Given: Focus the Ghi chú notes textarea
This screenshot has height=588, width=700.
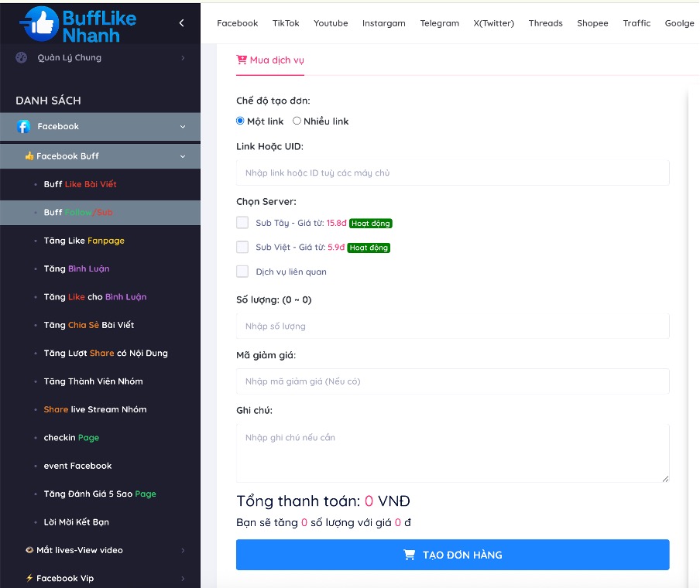Looking at the screenshot, I should tap(453, 453).
